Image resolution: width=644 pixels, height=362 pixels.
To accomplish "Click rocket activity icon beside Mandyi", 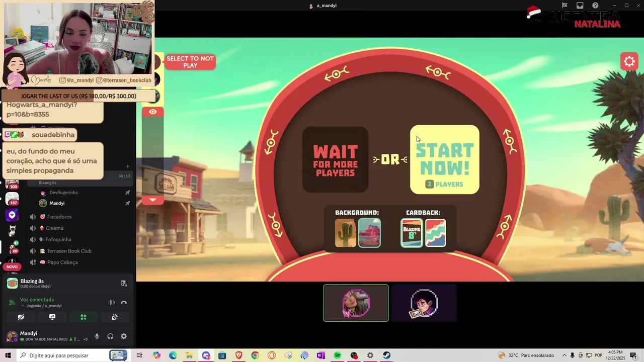I will [x=128, y=203].
